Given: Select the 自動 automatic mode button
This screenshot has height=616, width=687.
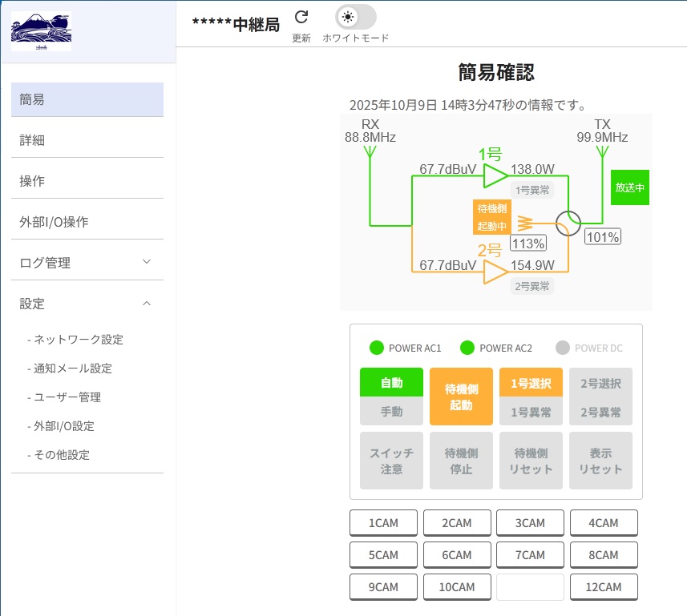Looking at the screenshot, I should (391, 383).
